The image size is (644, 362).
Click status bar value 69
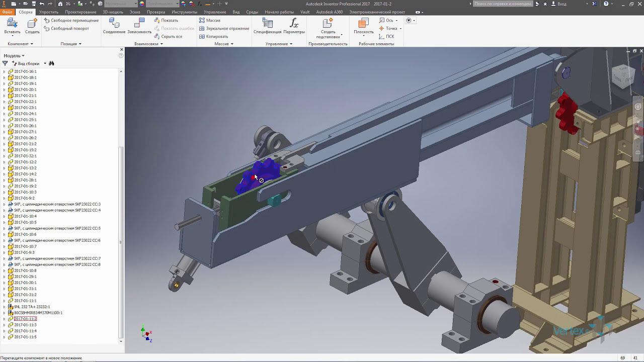pyautogui.click(x=623, y=358)
